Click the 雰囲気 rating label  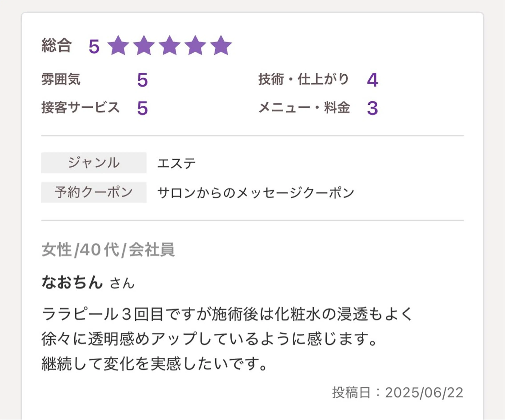click(x=61, y=79)
